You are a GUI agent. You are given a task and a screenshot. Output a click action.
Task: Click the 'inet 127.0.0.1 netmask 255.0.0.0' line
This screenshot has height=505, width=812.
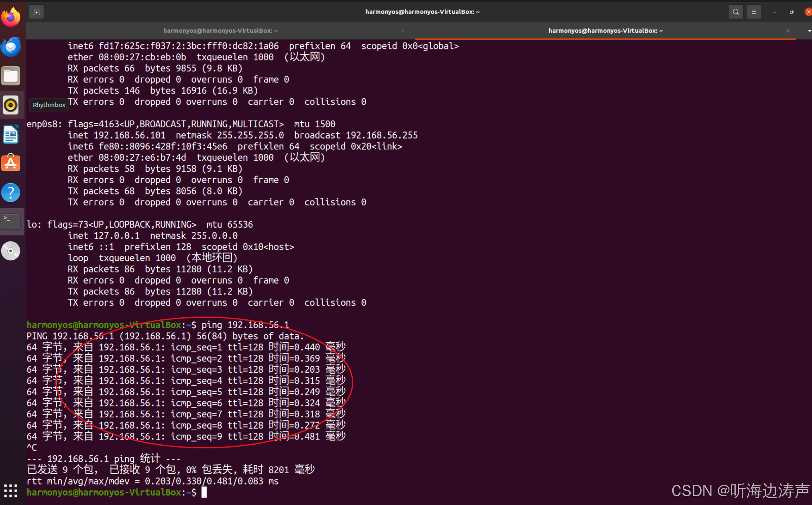(153, 236)
